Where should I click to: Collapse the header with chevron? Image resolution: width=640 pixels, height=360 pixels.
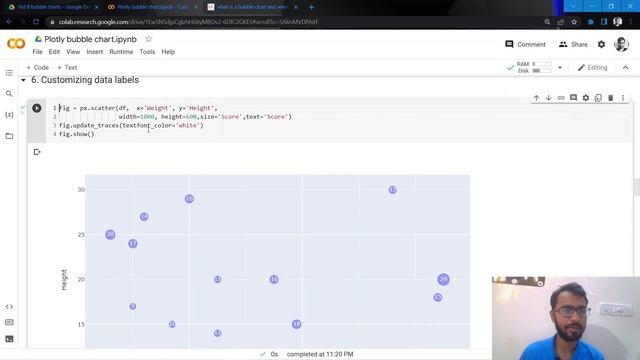tap(625, 67)
